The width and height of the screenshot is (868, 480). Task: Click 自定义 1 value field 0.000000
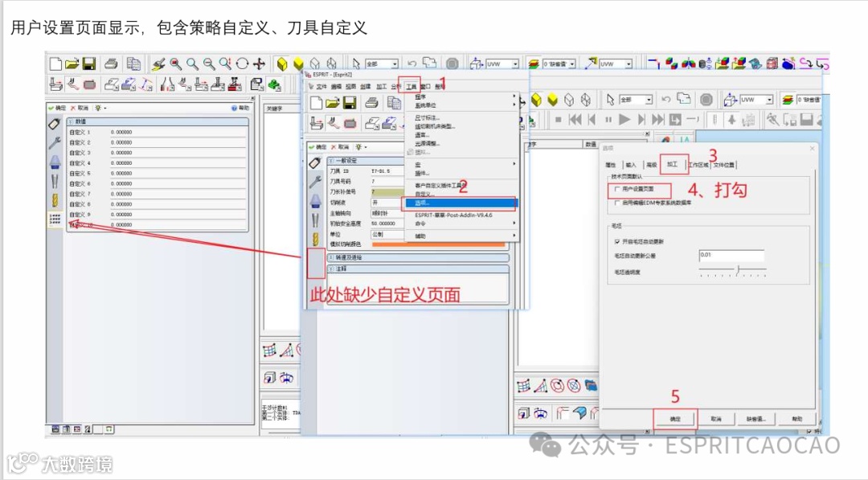pos(178,133)
